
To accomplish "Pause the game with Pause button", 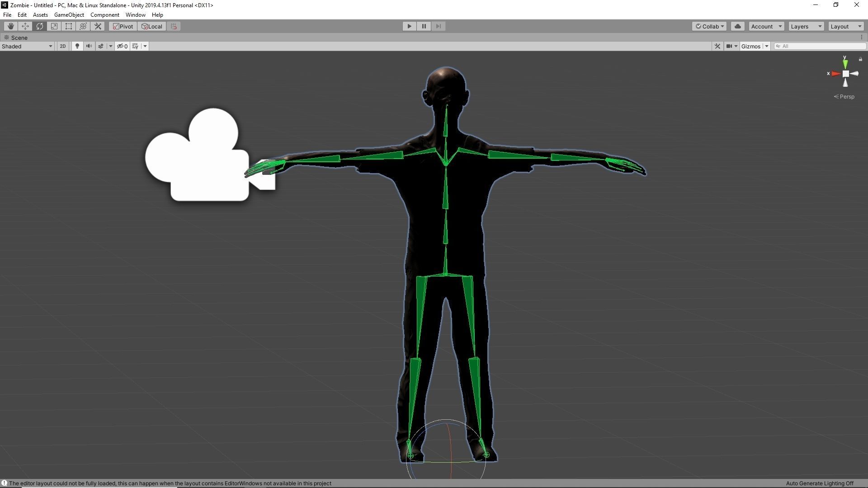I will tap(424, 26).
